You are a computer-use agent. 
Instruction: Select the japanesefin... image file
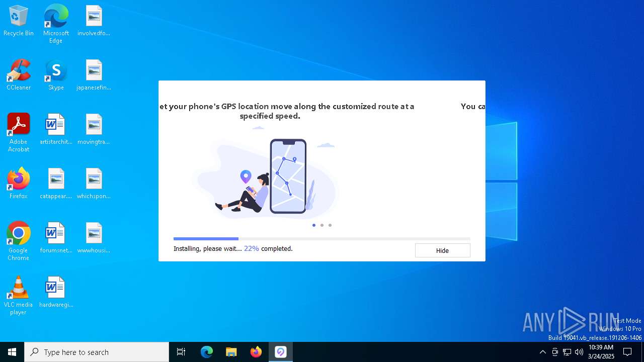click(x=94, y=75)
